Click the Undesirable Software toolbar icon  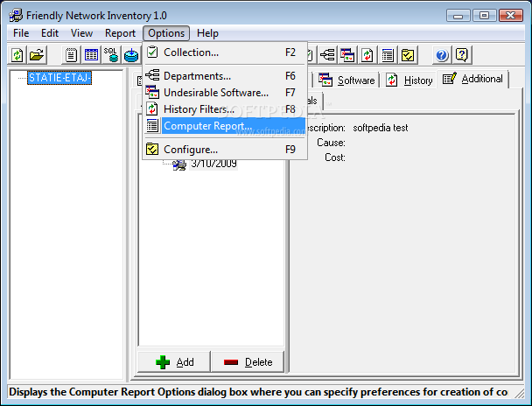[347, 55]
